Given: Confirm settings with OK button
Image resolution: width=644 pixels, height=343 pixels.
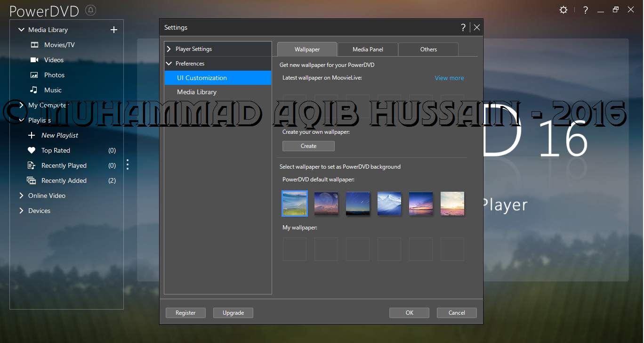Looking at the screenshot, I should [x=409, y=313].
